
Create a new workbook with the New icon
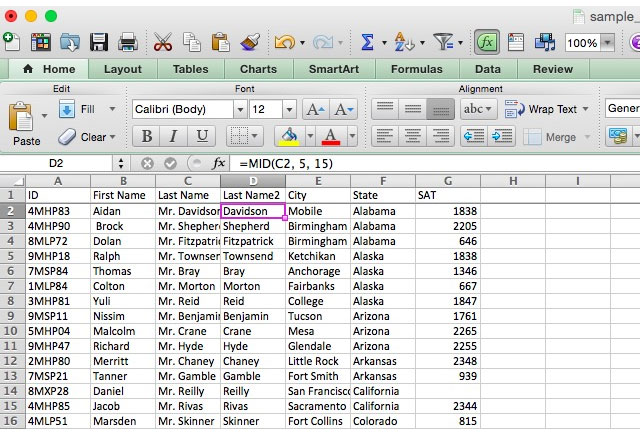coord(11,42)
